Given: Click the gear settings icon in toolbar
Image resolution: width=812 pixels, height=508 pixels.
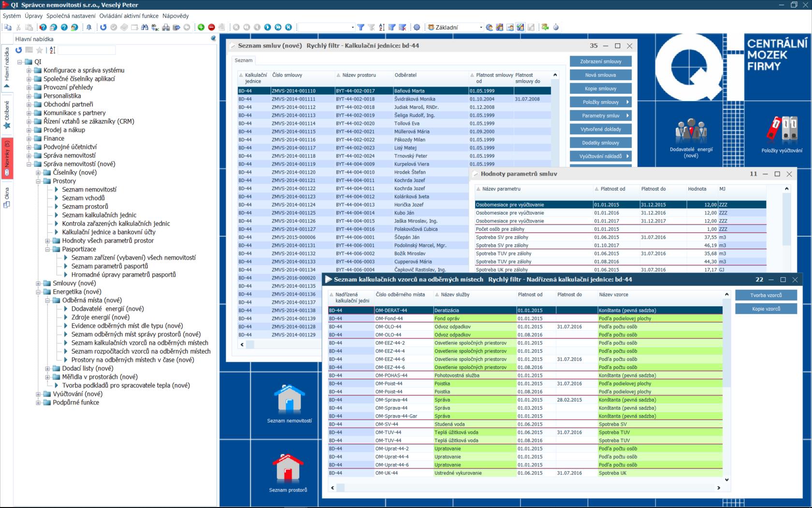Looking at the screenshot, I should 417,27.
